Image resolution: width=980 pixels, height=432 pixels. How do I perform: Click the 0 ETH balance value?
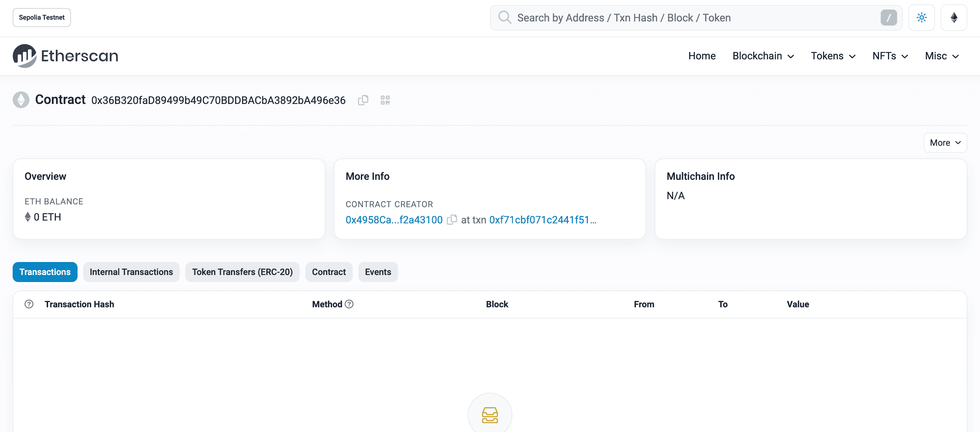(x=47, y=217)
